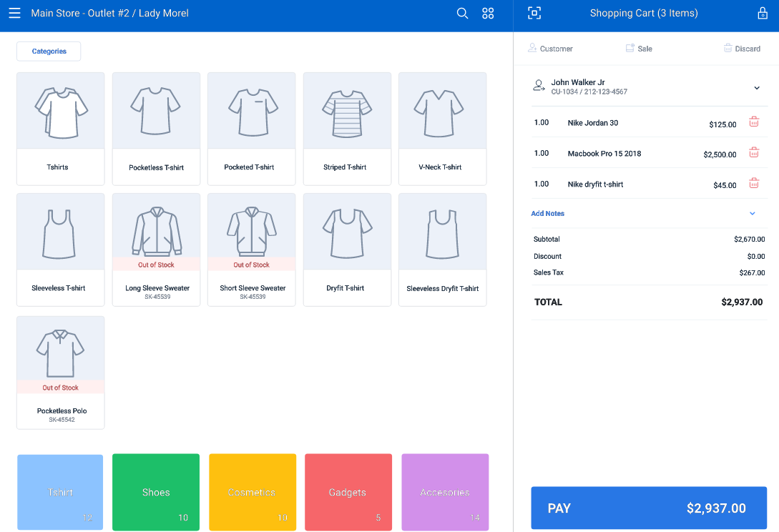Open the green Shoes category tile
Image resolution: width=779 pixels, height=532 pixels.
tap(156, 492)
